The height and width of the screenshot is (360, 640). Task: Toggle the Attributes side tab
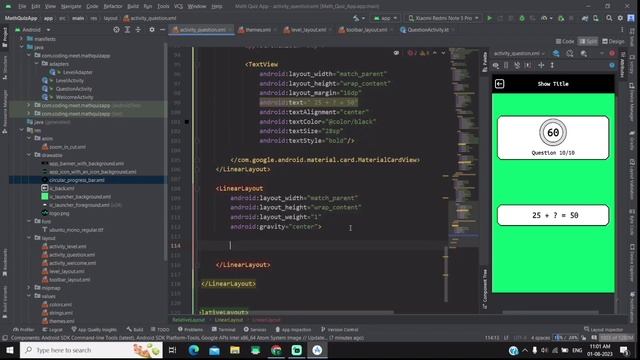(x=622, y=64)
